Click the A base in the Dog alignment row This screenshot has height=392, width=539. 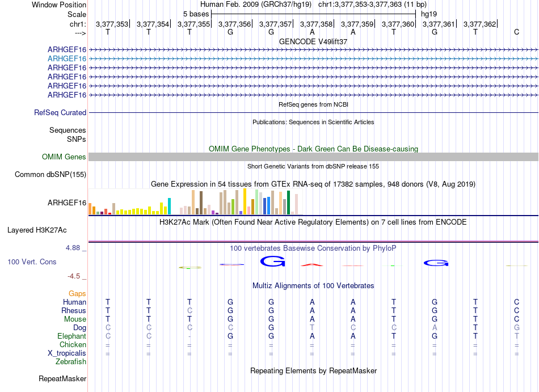point(435,328)
